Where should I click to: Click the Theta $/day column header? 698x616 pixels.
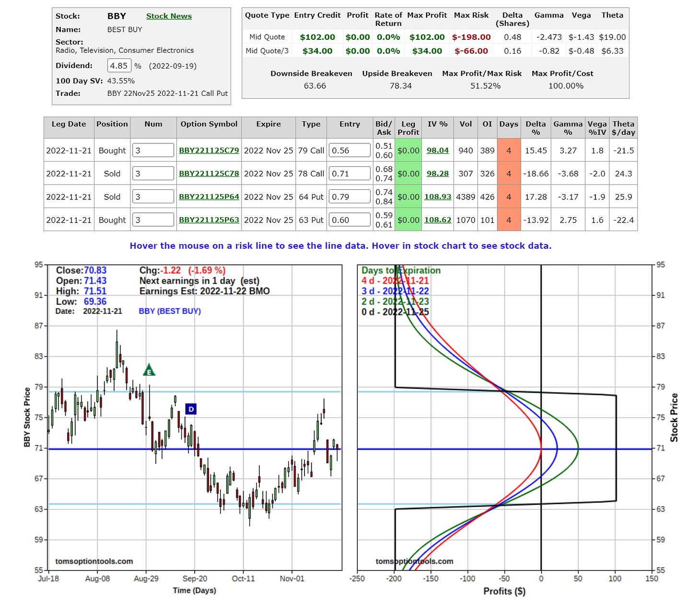click(623, 128)
